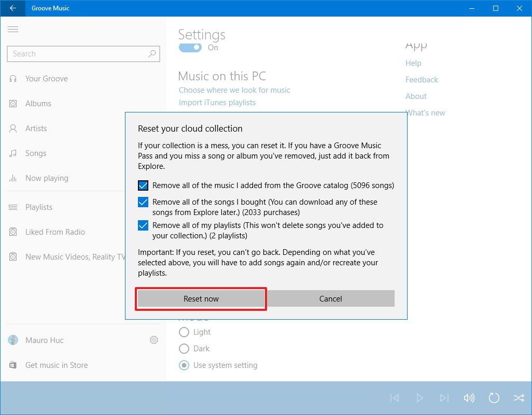Open Your Groove from the sidebar
Viewport: 532px width, 415px height.
pos(46,78)
